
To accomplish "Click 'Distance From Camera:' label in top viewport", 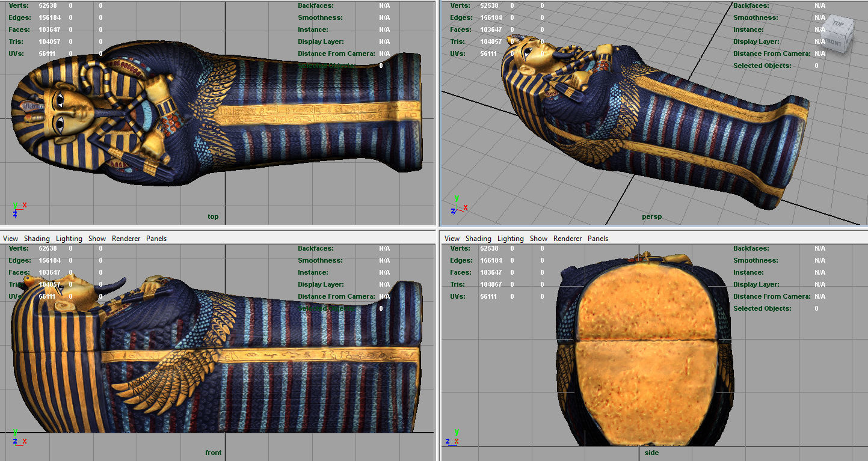I will click(x=336, y=53).
